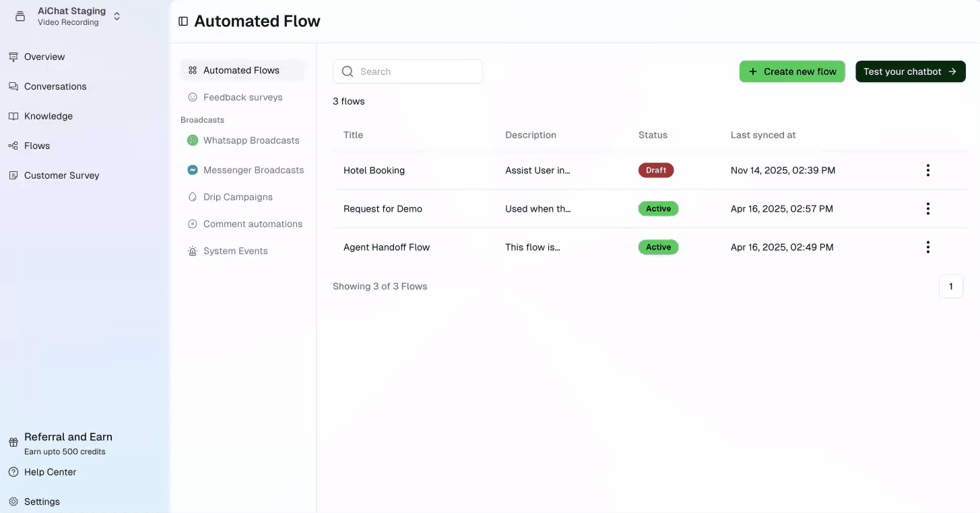Viewport: 980px width, 513px height.
Task: Open Feedback surveys
Action: coord(243,97)
